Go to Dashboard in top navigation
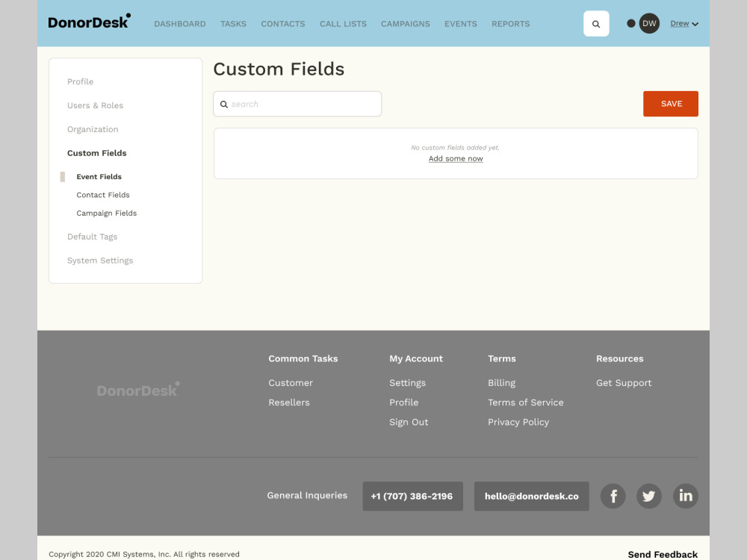The height and width of the screenshot is (560, 747). [179, 24]
